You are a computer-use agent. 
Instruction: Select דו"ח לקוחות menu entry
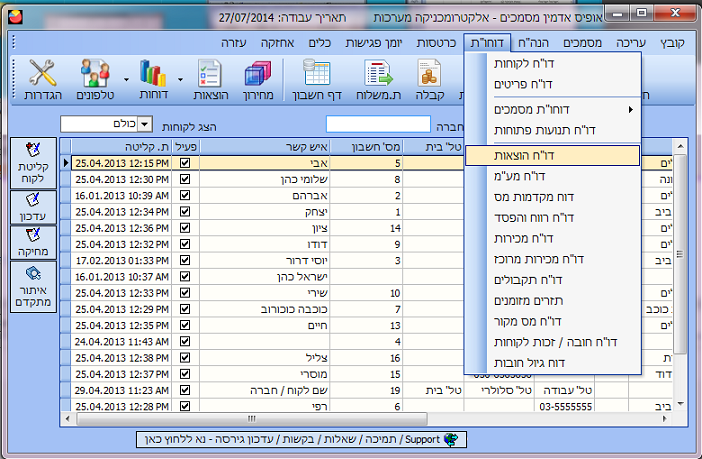click(x=552, y=64)
